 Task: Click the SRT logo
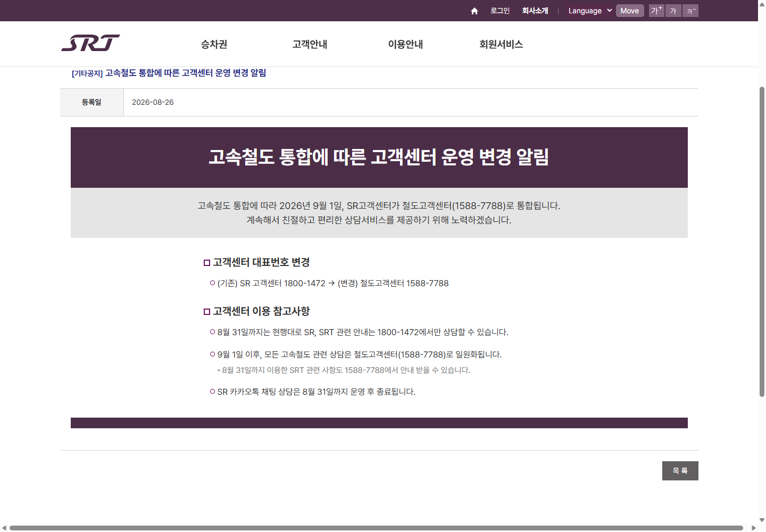[90, 43]
